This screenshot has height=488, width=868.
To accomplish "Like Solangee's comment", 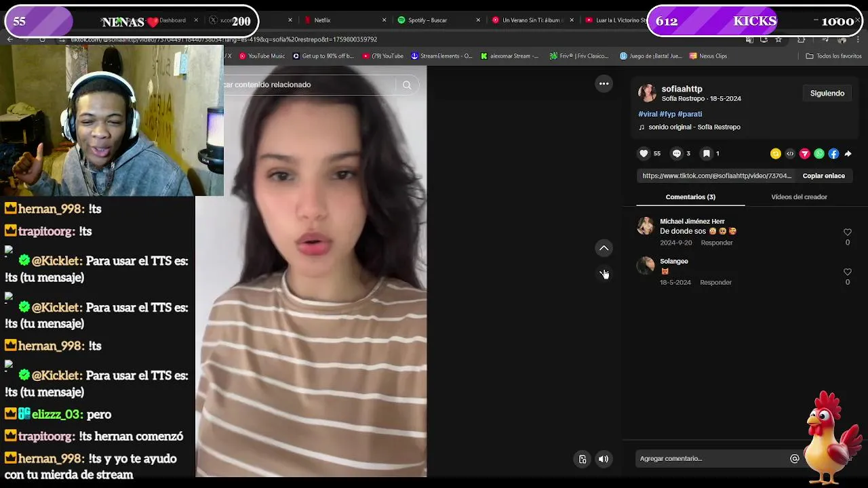I will click(847, 272).
